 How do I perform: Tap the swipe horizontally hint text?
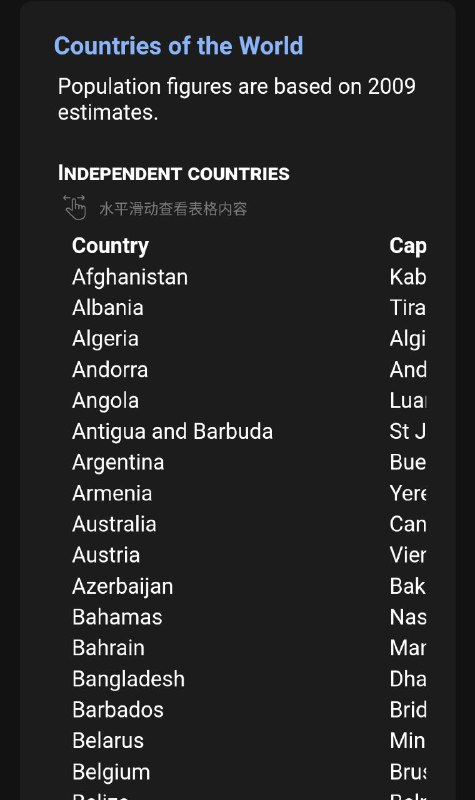click(173, 209)
